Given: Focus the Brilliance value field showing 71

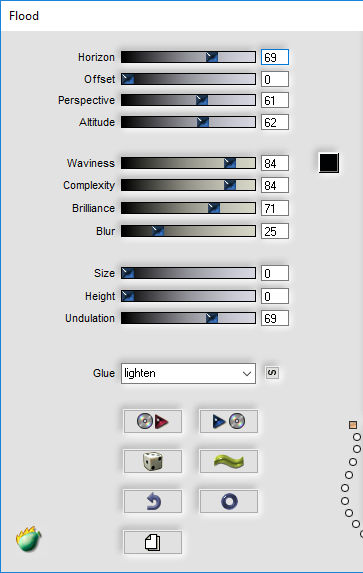Looking at the screenshot, I should coord(275,208).
